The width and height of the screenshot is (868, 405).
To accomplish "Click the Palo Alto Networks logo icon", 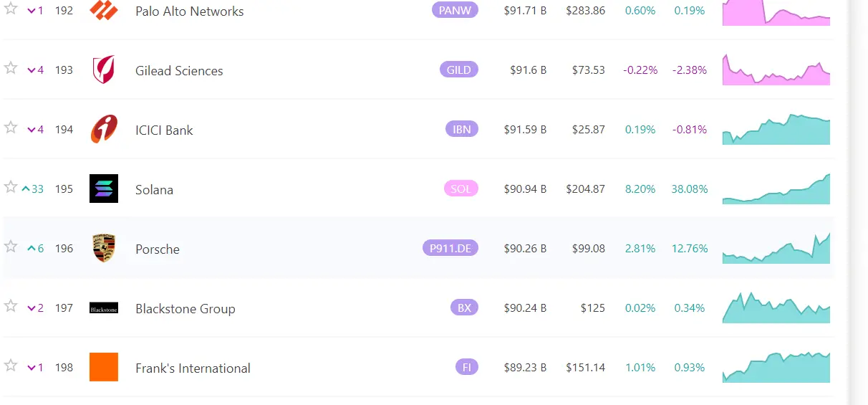I will 104,11.
